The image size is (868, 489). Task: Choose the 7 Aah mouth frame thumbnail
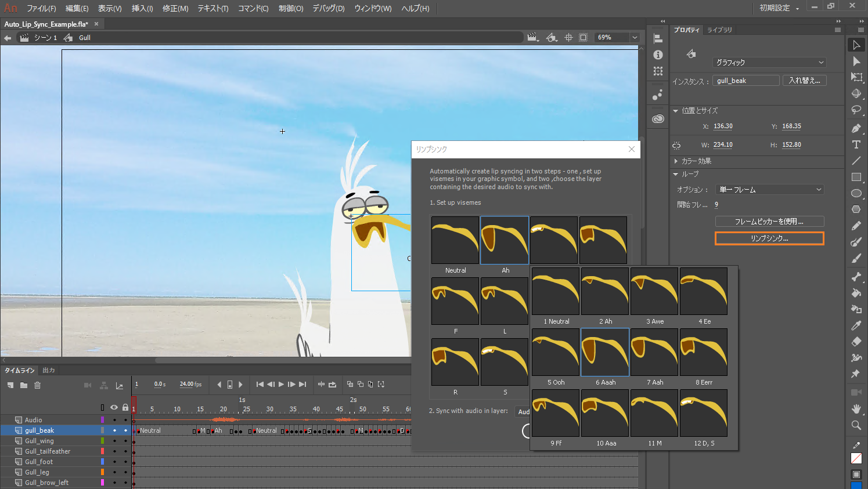(x=654, y=353)
